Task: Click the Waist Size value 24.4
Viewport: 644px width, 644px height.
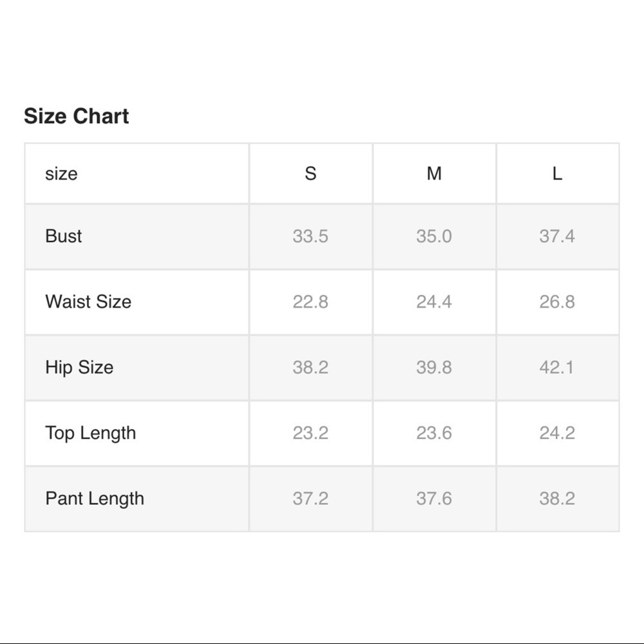Action: tap(434, 301)
